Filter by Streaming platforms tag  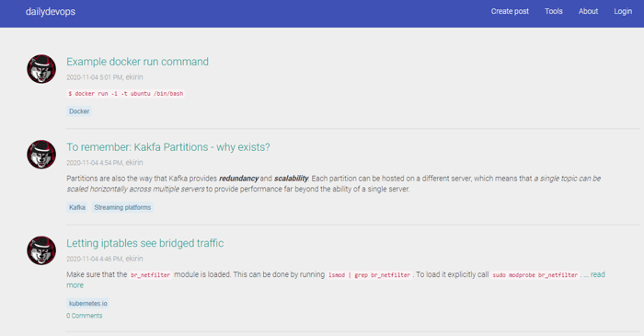(122, 207)
